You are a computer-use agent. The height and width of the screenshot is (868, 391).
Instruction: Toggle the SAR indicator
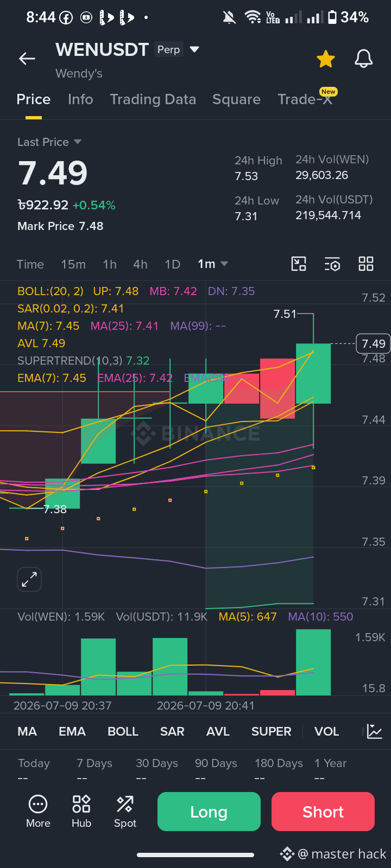[172, 731]
